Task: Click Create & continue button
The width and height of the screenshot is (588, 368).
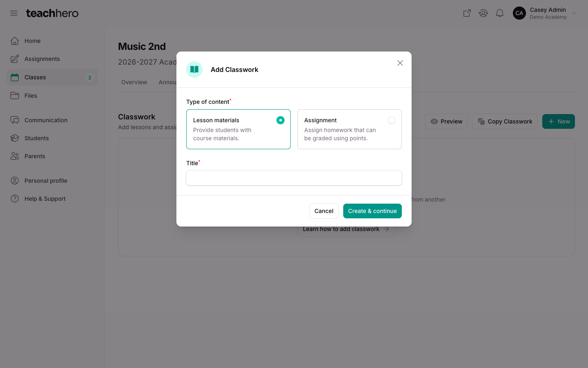Action: pyautogui.click(x=372, y=211)
